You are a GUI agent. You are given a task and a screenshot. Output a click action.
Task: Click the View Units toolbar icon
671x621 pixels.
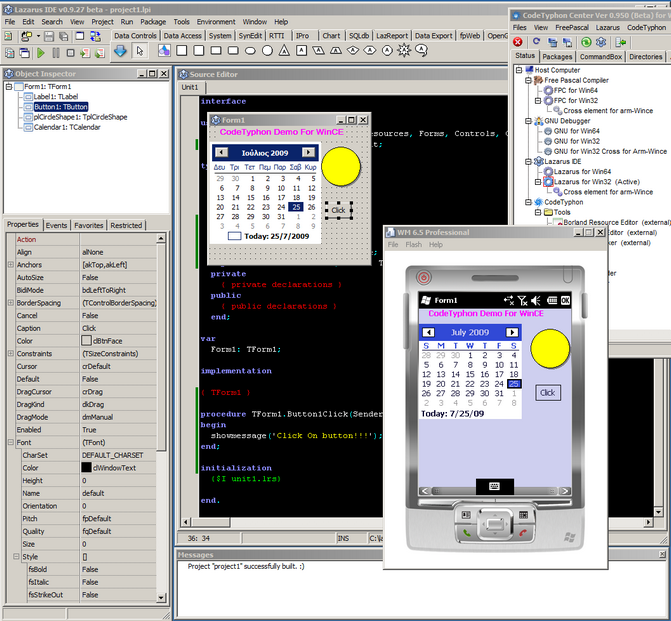tap(9, 53)
